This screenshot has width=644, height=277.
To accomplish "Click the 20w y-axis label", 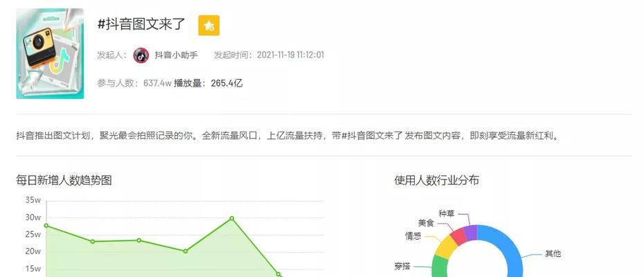I will 33,251.
